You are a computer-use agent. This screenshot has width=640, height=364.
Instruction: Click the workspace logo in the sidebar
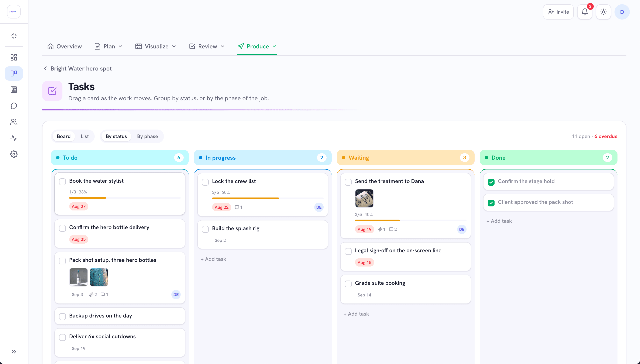[x=14, y=12]
